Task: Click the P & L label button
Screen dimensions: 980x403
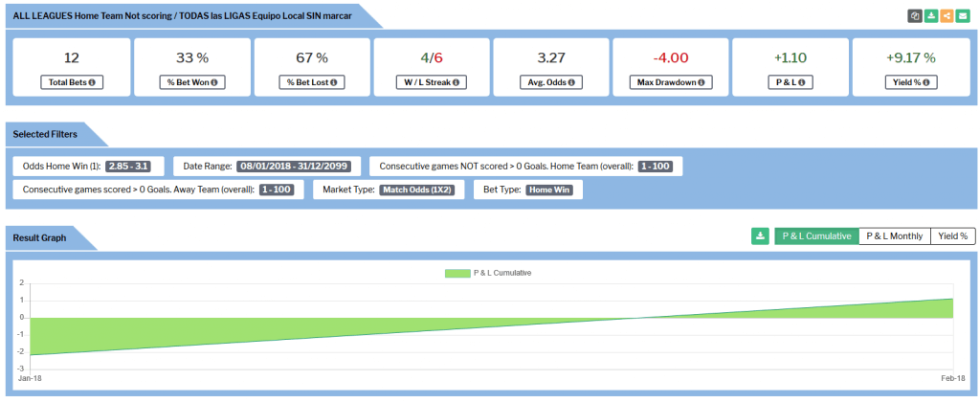Action: (x=791, y=82)
